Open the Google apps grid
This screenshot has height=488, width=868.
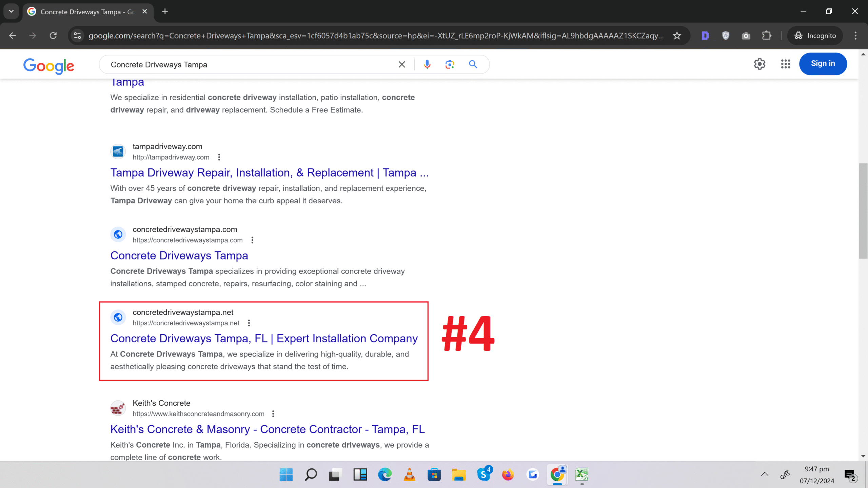coord(785,64)
